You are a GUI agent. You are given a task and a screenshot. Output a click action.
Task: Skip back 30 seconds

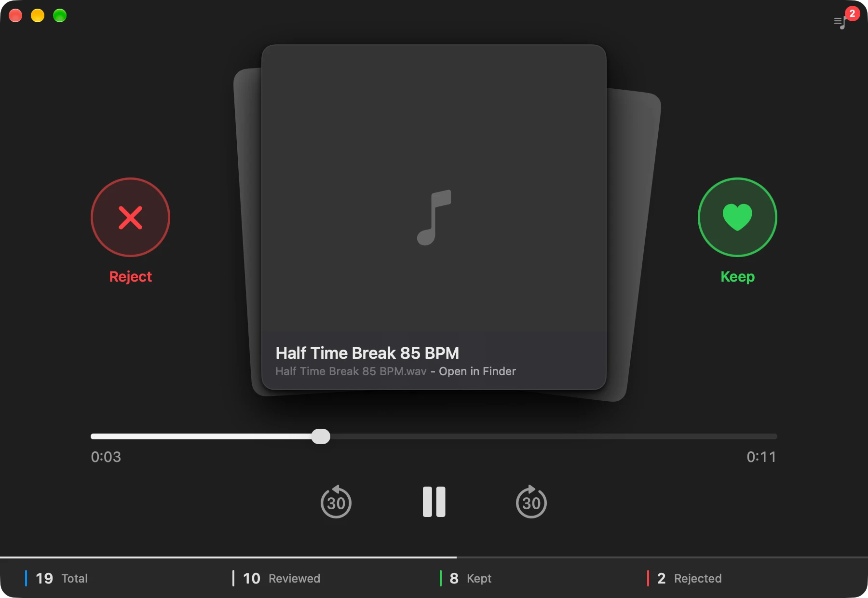pos(336,502)
